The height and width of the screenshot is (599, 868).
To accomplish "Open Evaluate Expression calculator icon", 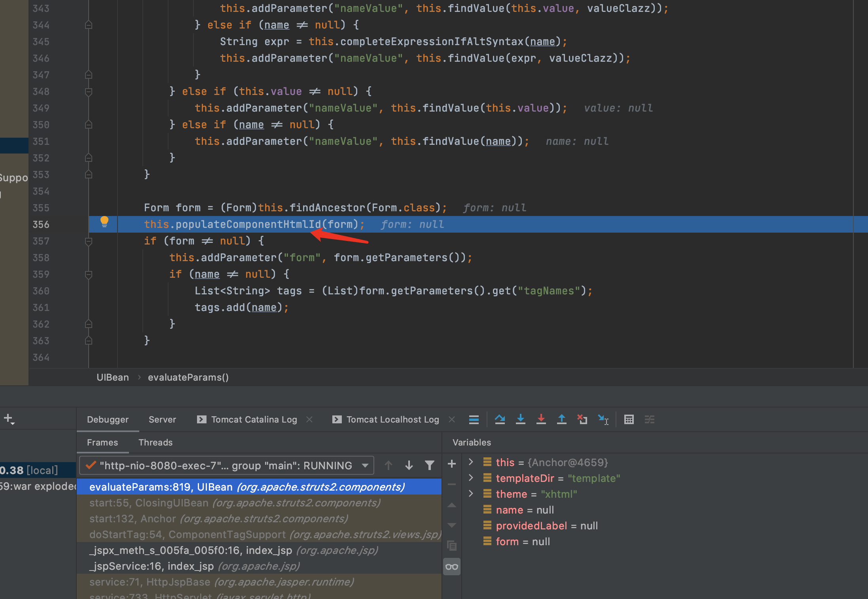I will click(x=629, y=419).
